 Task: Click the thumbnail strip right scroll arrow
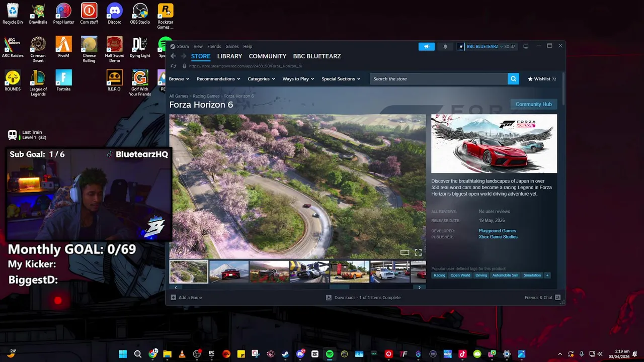pyautogui.click(x=420, y=287)
